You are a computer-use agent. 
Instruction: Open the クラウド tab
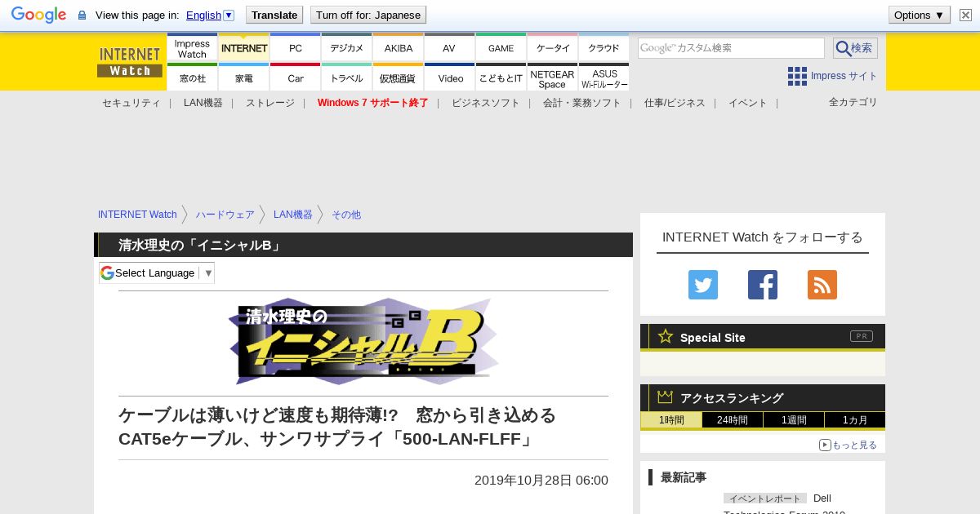[x=604, y=48]
